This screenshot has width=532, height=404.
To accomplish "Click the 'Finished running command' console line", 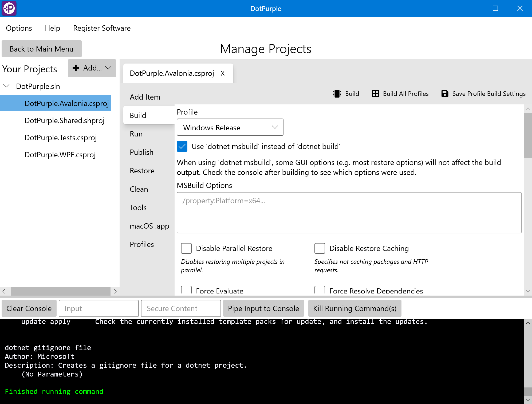I will [54, 391].
